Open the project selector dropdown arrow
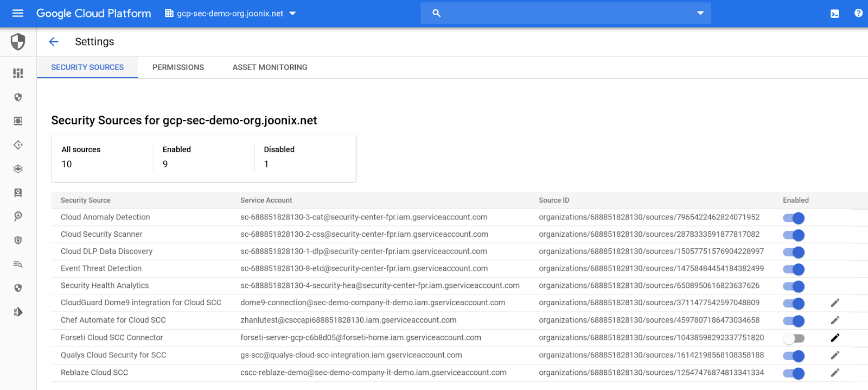 pyautogui.click(x=292, y=14)
